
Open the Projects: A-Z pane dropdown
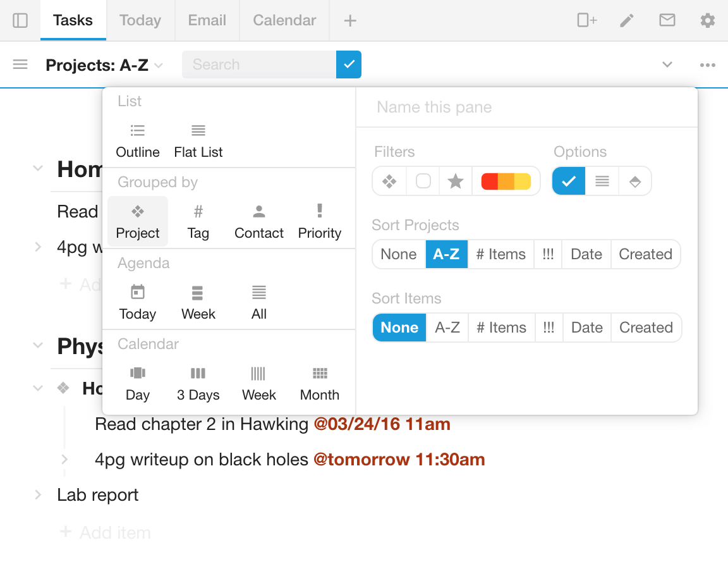point(104,65)
